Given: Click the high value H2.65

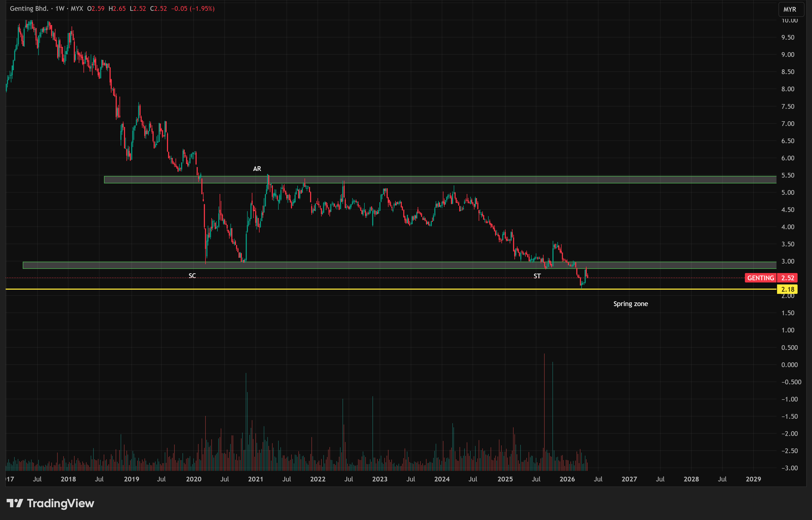Looking at the screenshot, I should pos(117,8).
